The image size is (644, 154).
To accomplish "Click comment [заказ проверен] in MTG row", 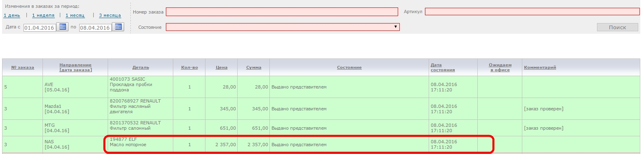I will point(543,128).
